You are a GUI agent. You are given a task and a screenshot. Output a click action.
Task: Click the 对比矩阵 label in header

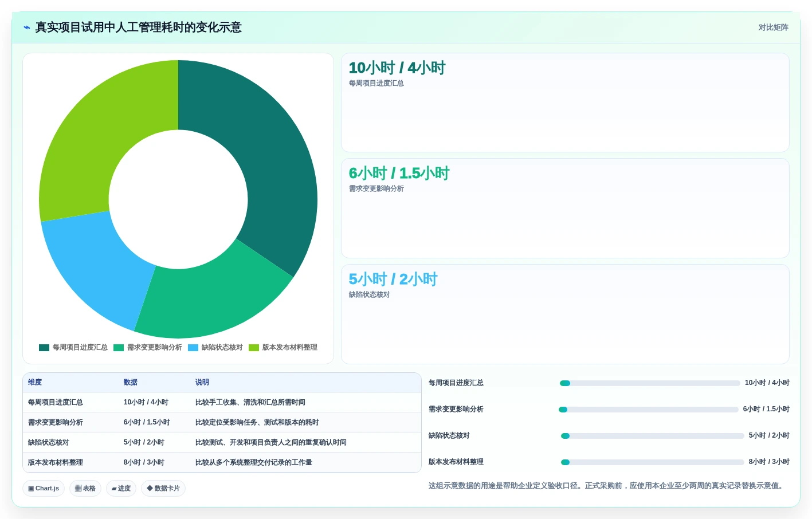click(773, 27)
